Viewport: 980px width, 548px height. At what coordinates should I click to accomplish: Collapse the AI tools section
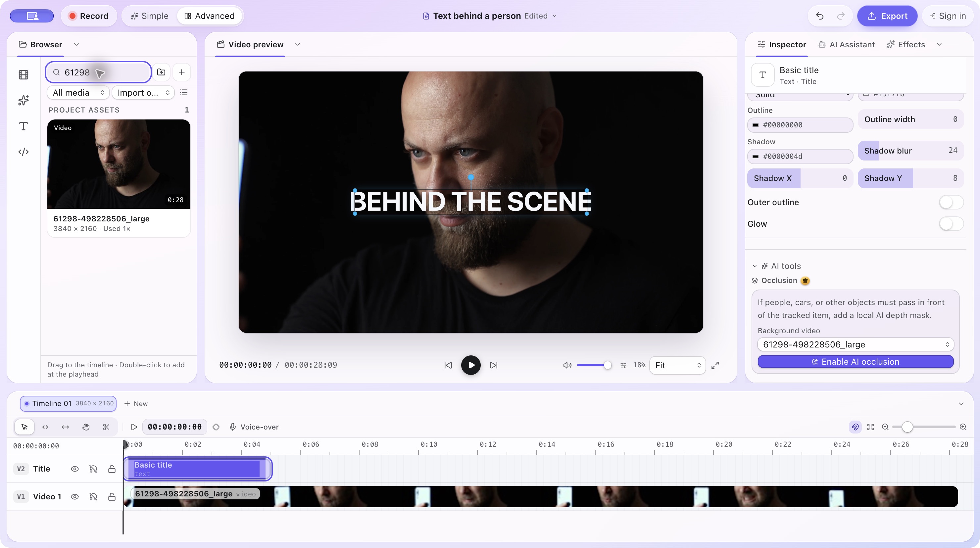click(x=755, y=266)
